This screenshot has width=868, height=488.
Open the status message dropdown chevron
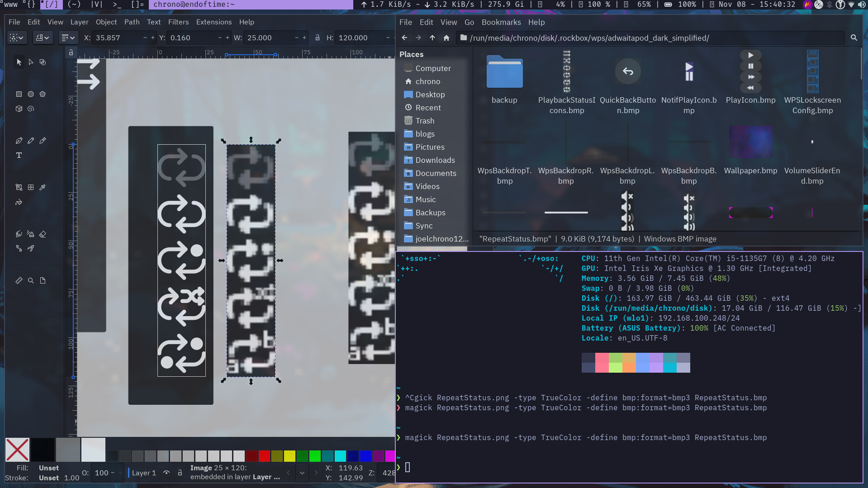(x=302, y=473)
